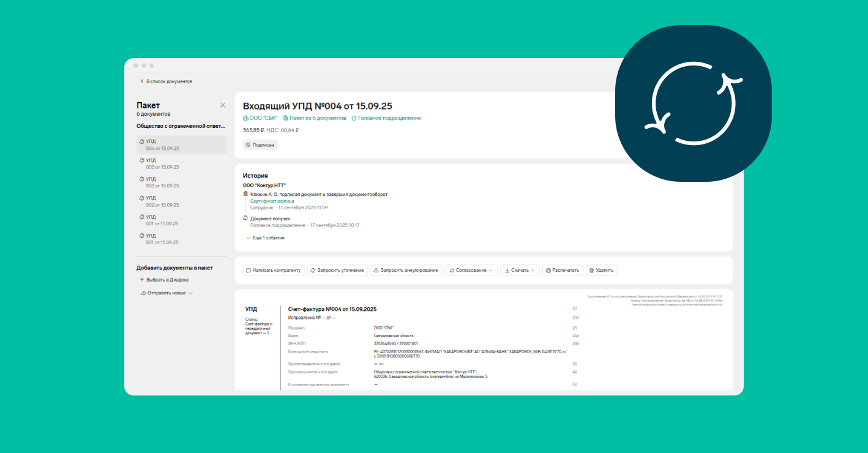The width and height of the screenshot is (868, 453).
Task: Open the Сертификат юрлица link
Action: point(272,201)
